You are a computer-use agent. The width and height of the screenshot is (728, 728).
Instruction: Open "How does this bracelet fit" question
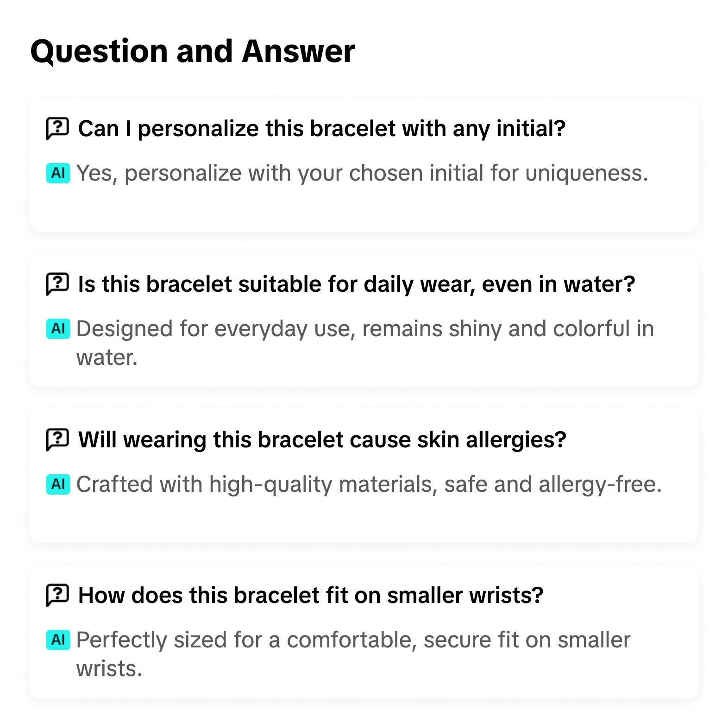(310, 595)
